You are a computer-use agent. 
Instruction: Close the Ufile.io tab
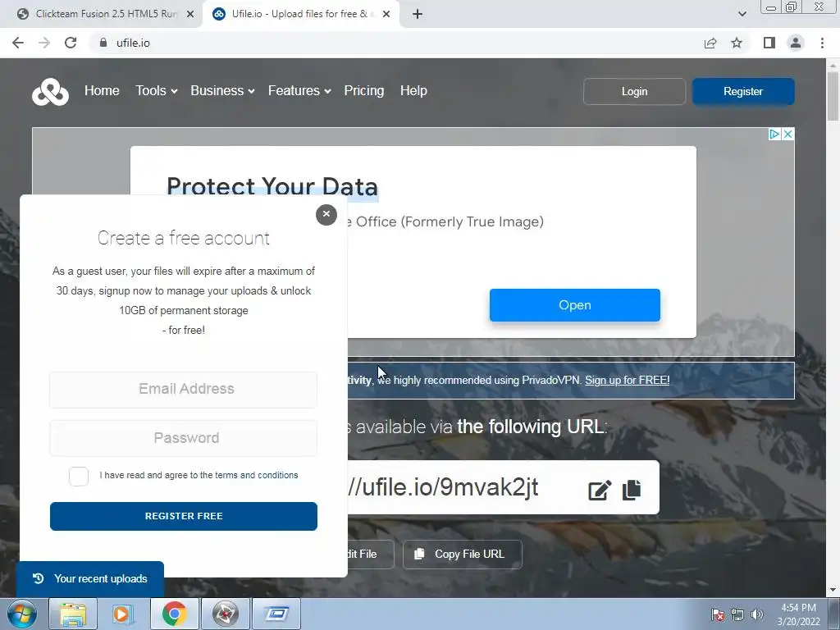pos(386,14)
